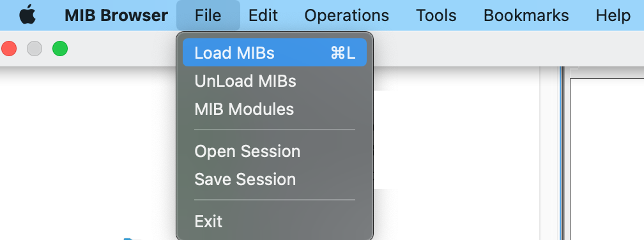Open the Bookmarks menu

point(526,15)
